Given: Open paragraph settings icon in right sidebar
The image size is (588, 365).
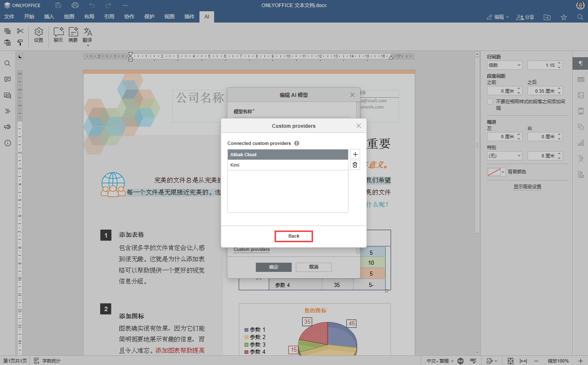Looking at the screenshot, I should [580, 63].
